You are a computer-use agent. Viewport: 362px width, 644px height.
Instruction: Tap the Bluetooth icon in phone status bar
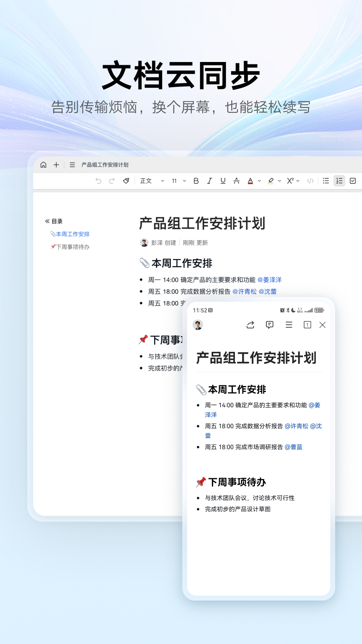(x=288, y=310)
